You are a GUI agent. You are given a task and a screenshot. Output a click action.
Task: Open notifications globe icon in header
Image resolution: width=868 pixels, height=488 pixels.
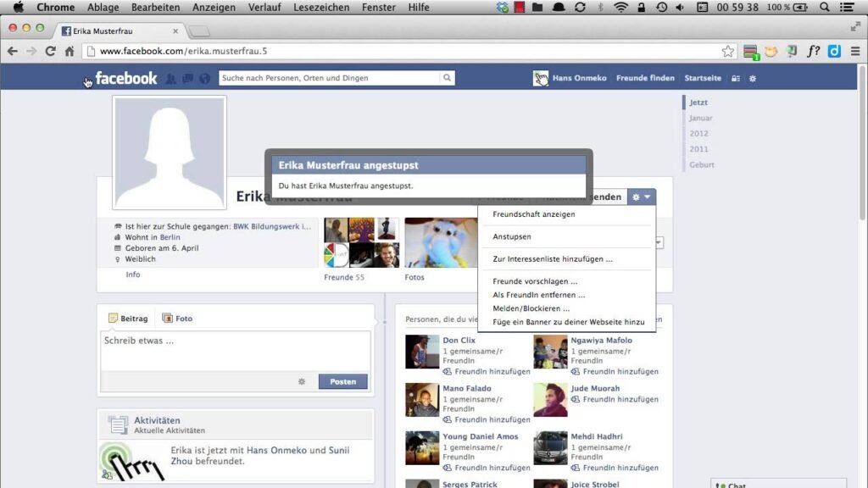pos(204,79)
